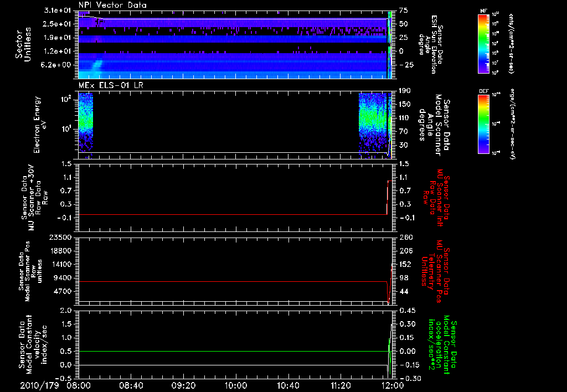567x392 pixels.
Task: Click the Model Scanner Angle degrees label
Action: tap(434, 125)
